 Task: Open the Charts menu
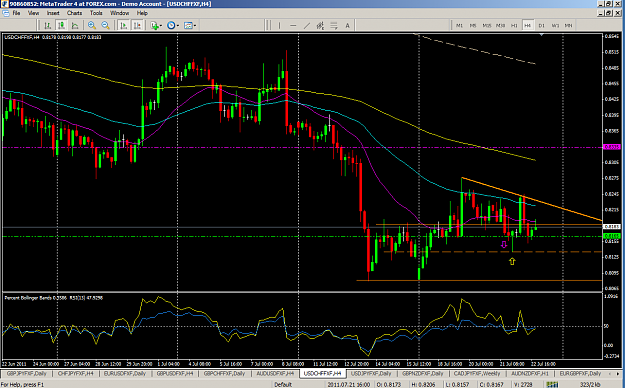74,13
